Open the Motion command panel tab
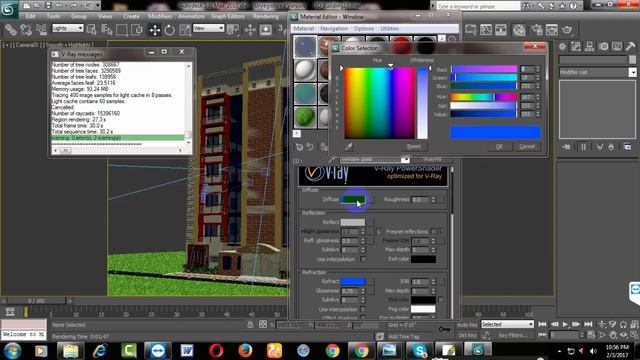The height and width of the screenshot is (360, 640). tap(603, 47)
